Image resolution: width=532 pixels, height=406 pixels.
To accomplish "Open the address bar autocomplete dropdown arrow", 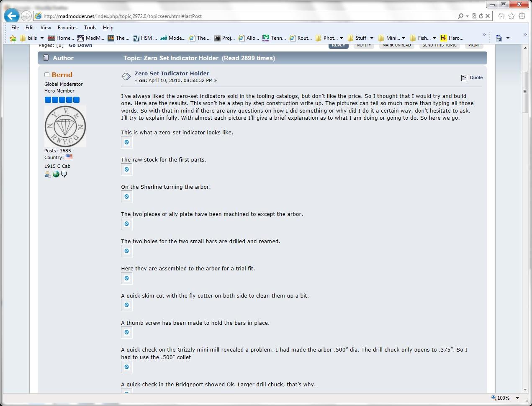I will click(467, 16).
